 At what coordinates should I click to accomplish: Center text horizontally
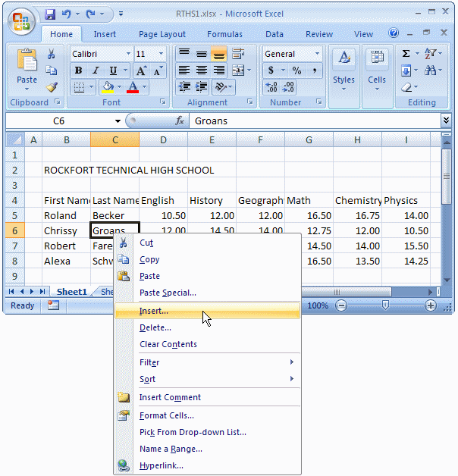(x=202, y=70)
